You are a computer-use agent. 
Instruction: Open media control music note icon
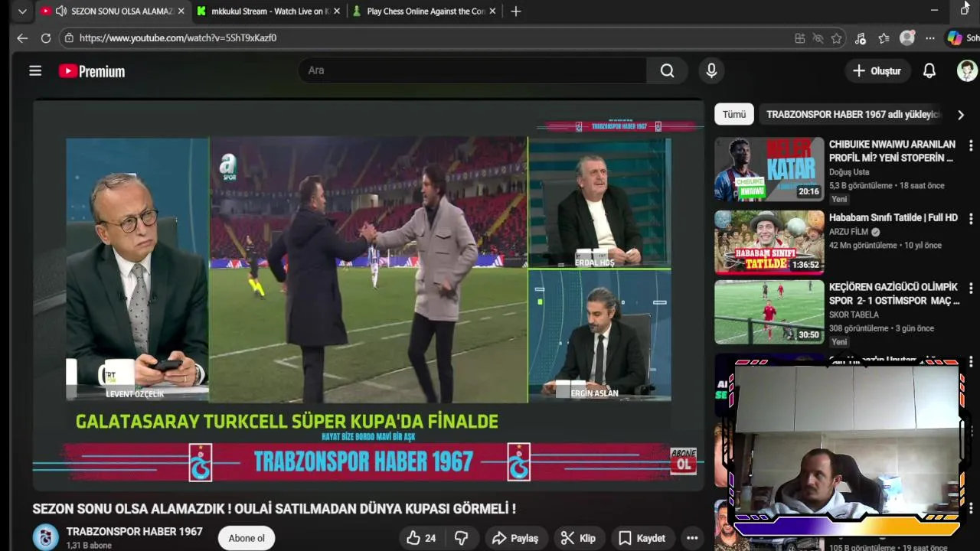(x=861, y=38)
